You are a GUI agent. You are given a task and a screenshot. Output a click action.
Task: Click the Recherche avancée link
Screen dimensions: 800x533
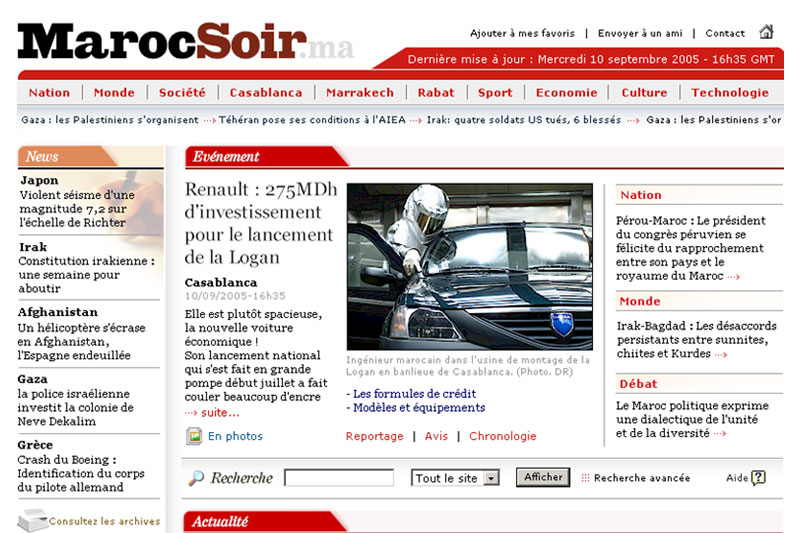point(642,478)
